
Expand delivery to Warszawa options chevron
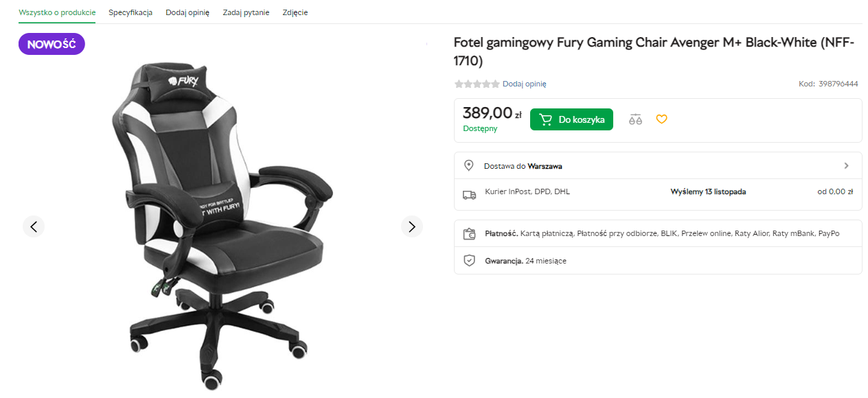coord(846,165)
